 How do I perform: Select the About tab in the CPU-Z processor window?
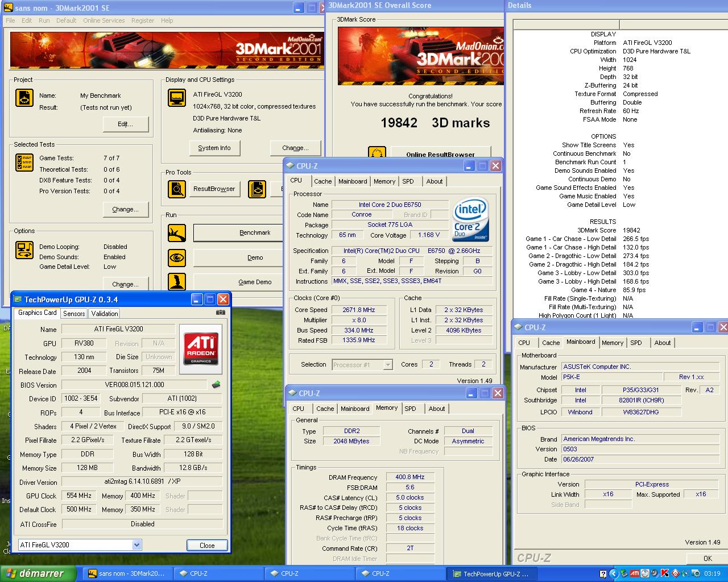[x=435, y=181]
